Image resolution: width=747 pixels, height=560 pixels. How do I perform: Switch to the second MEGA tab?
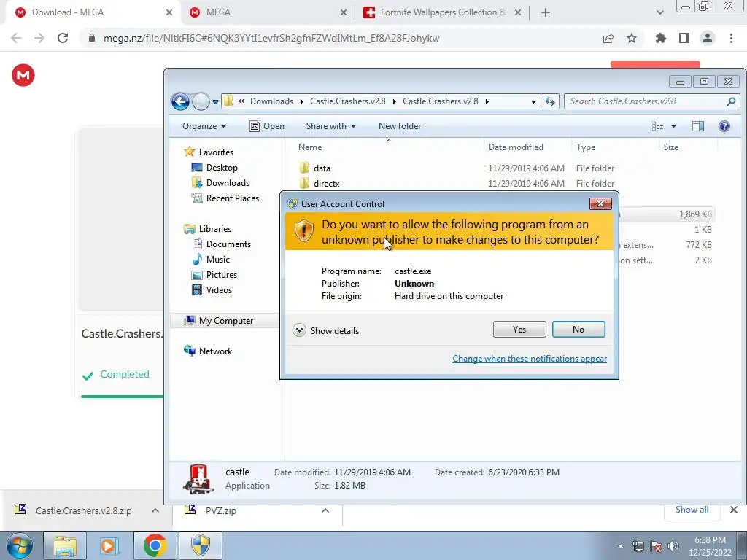[268, 13]
